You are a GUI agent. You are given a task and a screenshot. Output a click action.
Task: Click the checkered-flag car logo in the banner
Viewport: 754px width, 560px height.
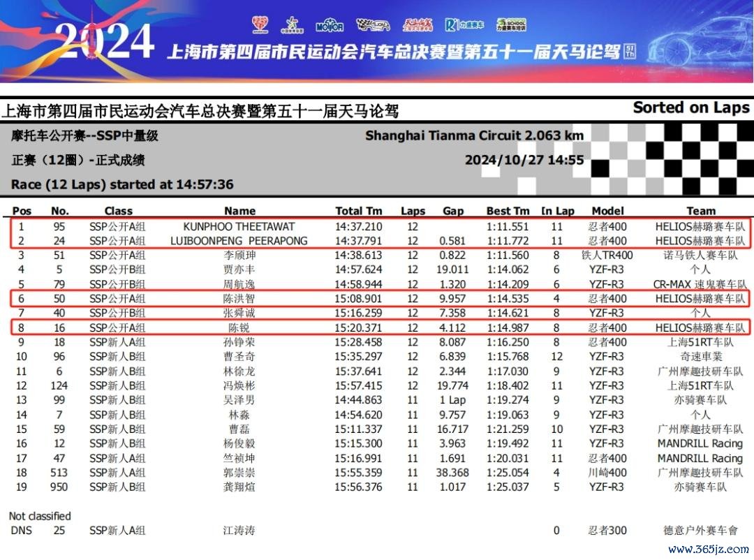pos(373,24)
